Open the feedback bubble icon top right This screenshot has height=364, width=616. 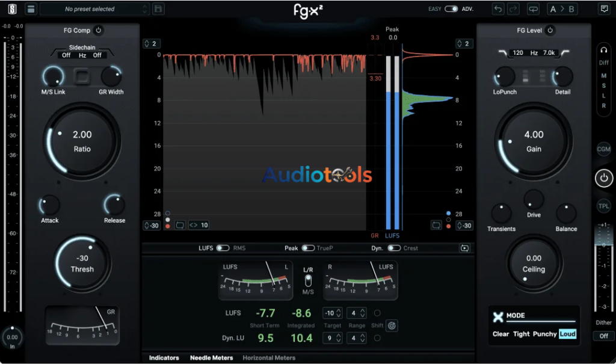pos(605,8)
